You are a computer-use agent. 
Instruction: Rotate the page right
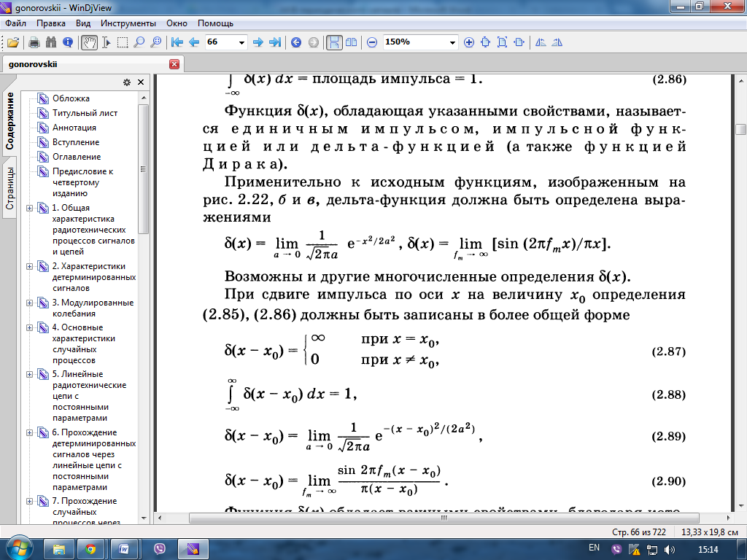pos(557,42)
